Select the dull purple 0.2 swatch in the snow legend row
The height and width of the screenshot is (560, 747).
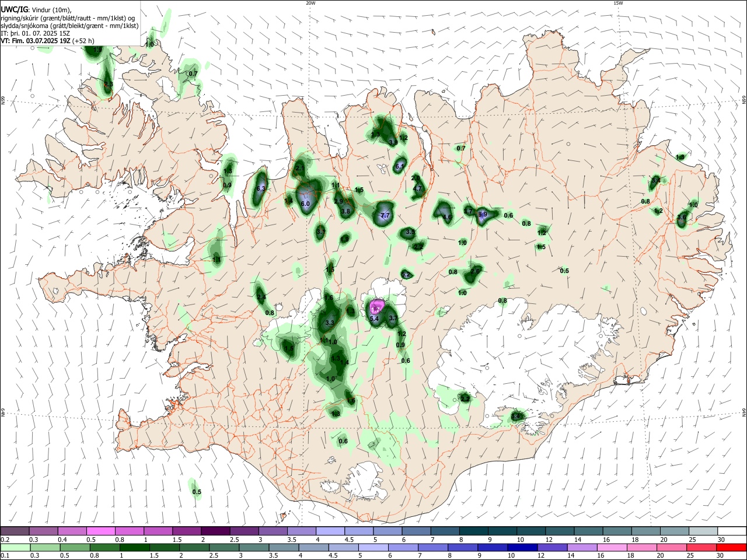pos(15,531)
